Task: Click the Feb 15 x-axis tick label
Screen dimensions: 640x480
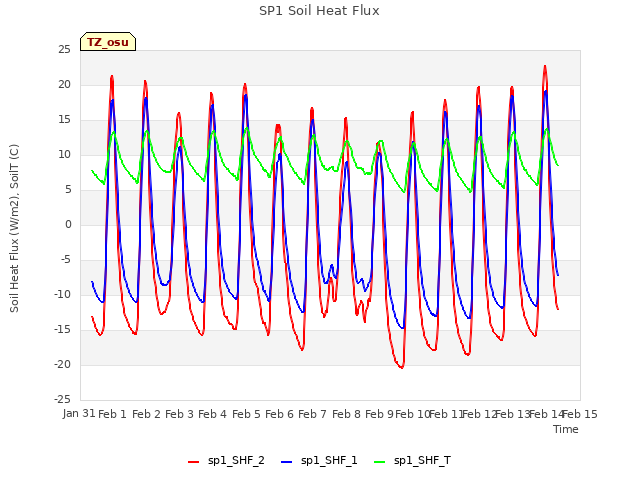Action: 580,414
